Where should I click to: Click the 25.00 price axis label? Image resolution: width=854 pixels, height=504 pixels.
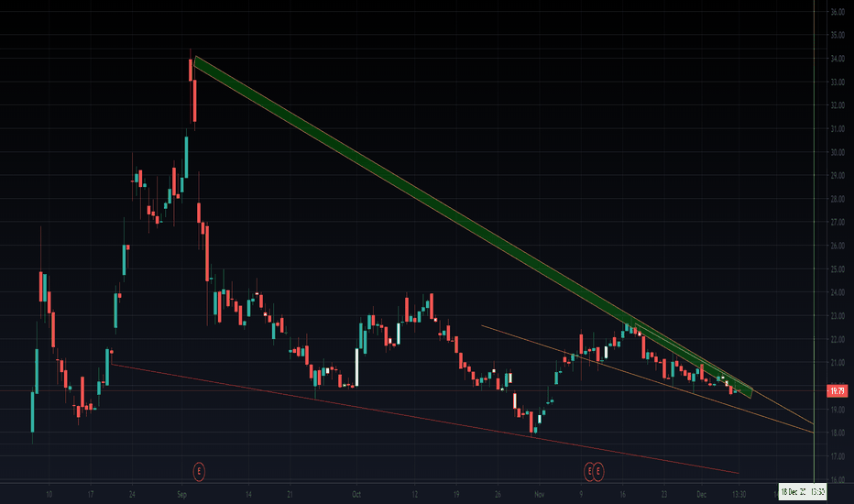click(x=838, y=269)
